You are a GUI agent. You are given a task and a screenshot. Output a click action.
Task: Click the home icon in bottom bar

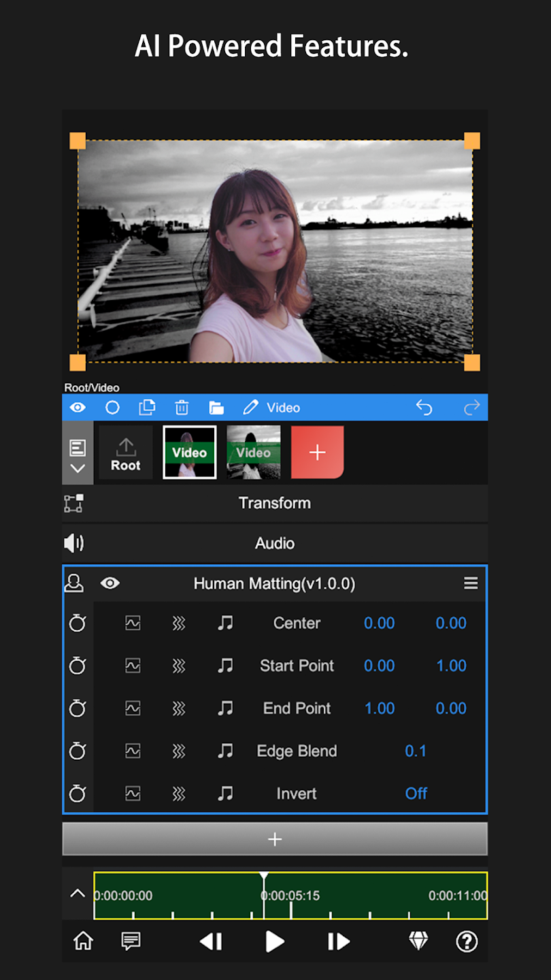[83, 941]
